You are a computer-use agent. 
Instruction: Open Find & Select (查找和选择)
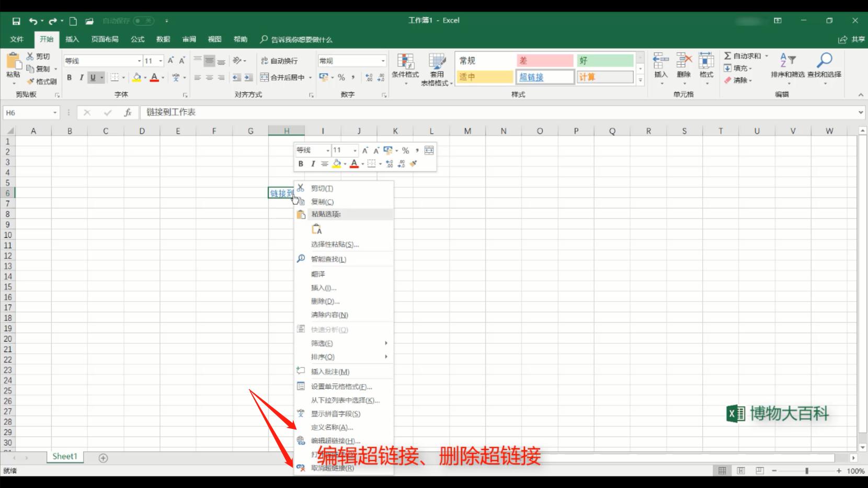824,68
